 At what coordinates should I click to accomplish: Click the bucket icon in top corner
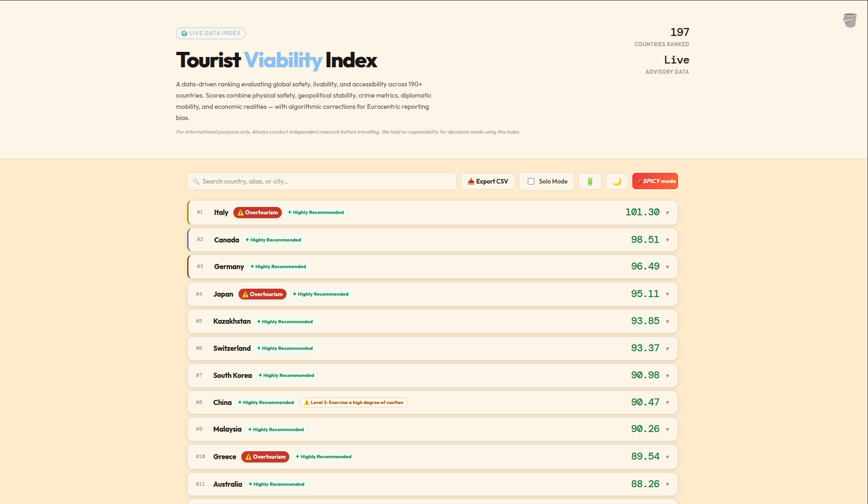pyautogui.click(x=849, y=20)
